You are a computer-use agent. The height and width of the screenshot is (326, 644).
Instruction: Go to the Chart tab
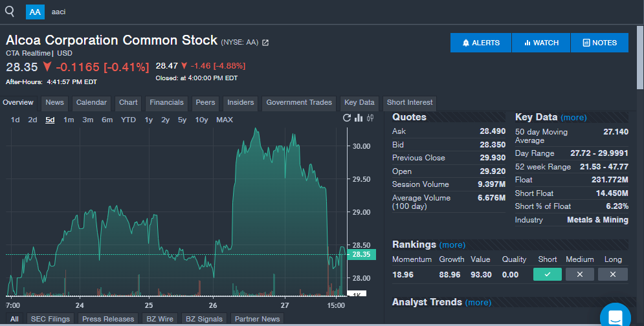pyautogui.click(x=128, y=103)
